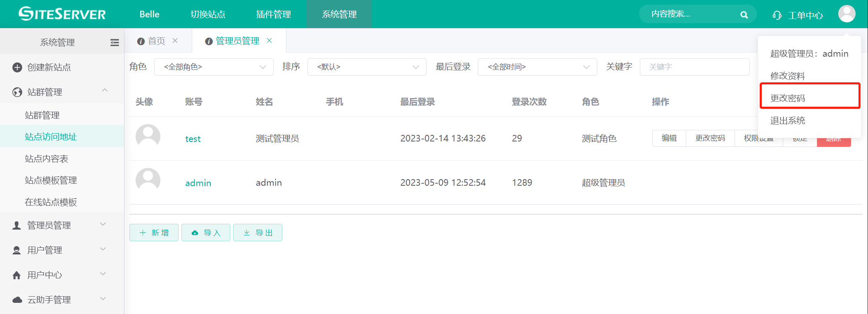
Task: Click 工单中心 in the header
Action: (806, 15)
